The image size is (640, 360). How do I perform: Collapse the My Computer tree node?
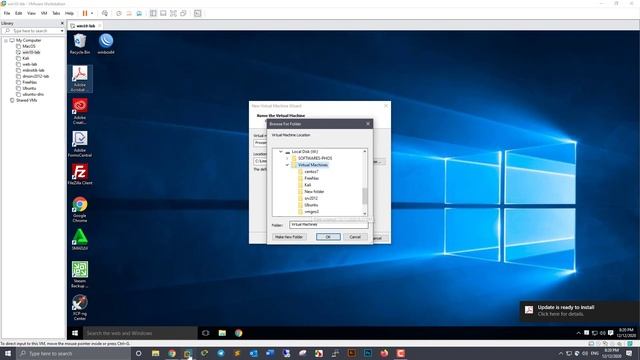[x=6, y=40]
